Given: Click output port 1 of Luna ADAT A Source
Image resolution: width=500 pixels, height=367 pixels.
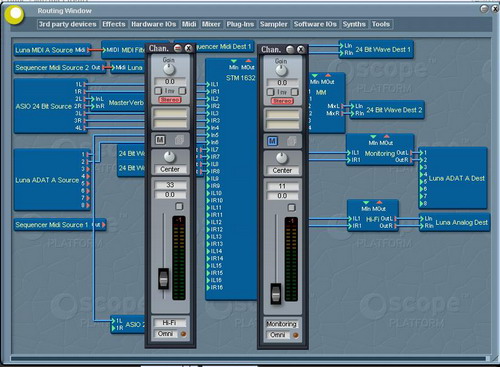Looking at the screenshot, I should pos(88,154).
